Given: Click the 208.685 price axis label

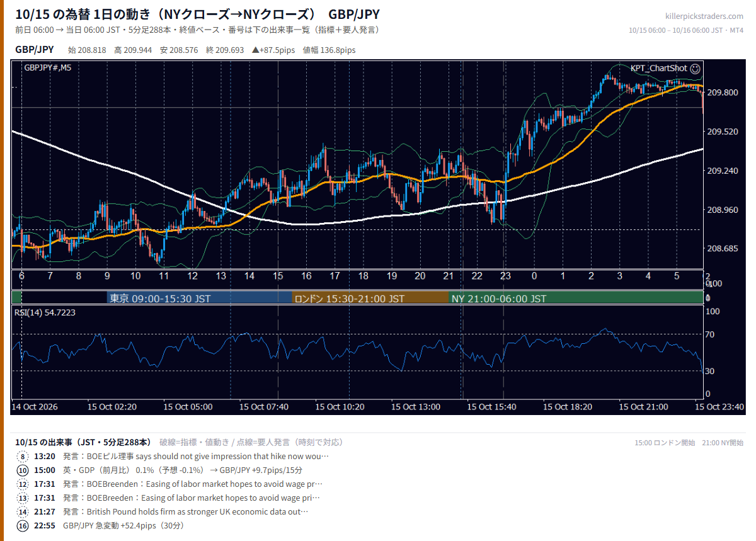Looking at the screenshot, I should pos(722,249).
